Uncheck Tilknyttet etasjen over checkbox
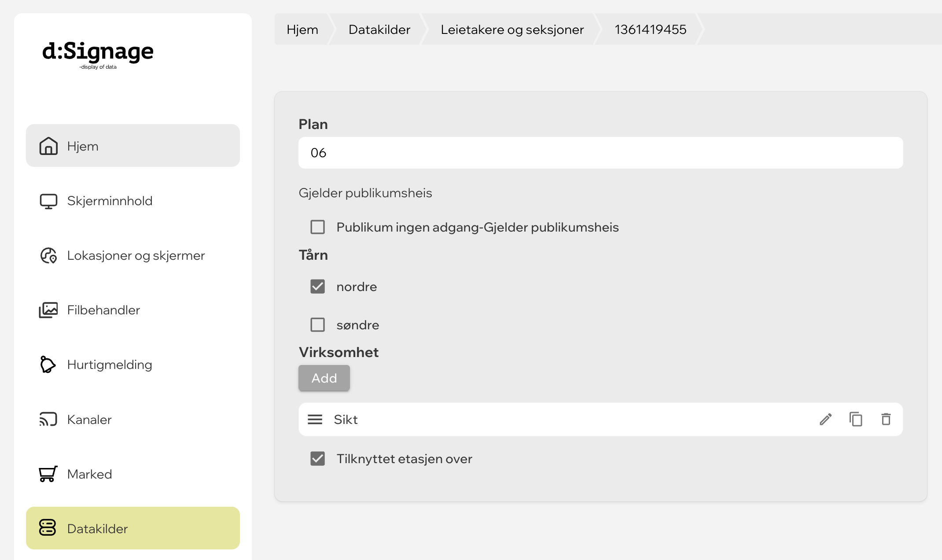The width and height of the screenshot is (942, 560). click(317, 459)
